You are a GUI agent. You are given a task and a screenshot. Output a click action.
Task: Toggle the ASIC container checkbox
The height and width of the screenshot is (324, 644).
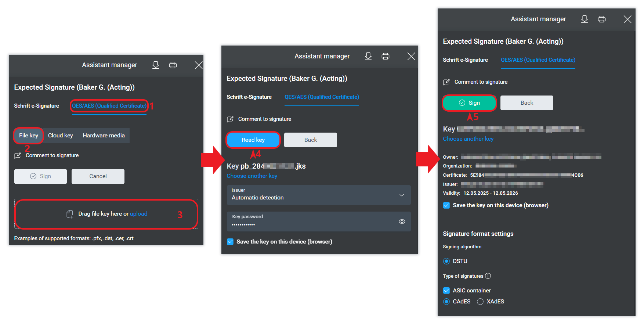(446, 291)
